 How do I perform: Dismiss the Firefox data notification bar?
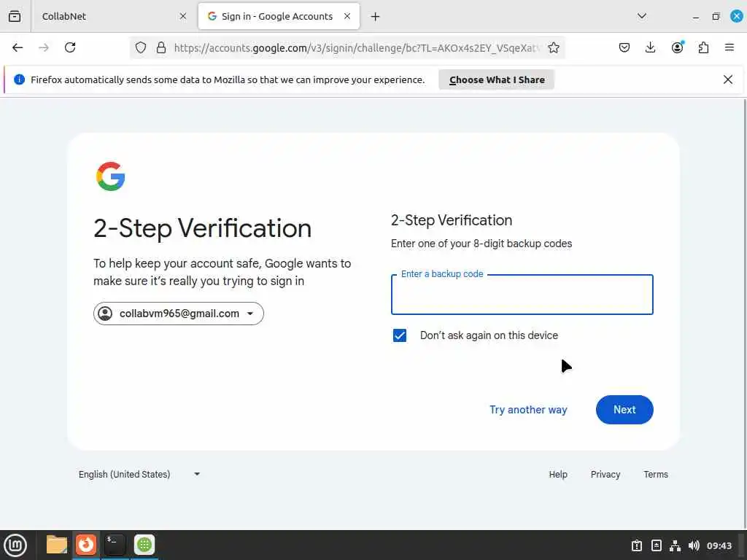[728, 79]
